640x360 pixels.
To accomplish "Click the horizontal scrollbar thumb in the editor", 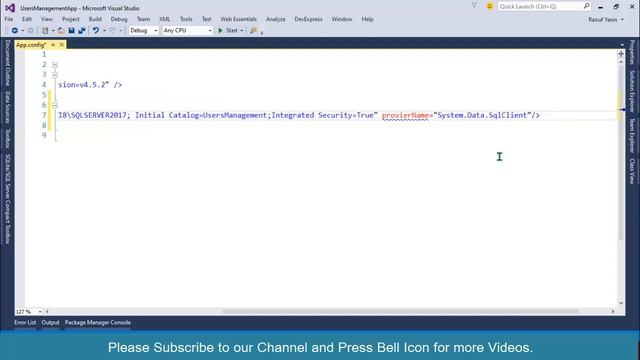I will 400,311.
